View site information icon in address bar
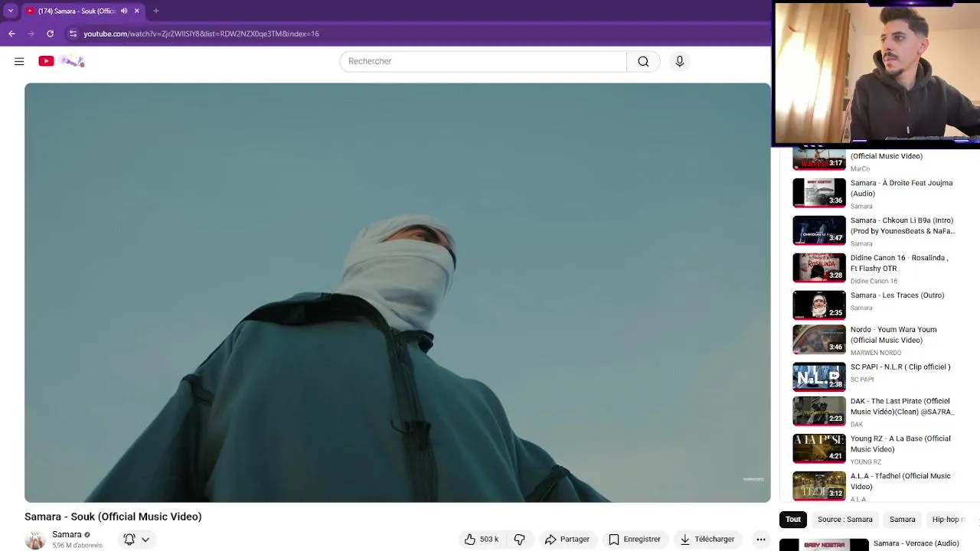 pyautogui.click(x=73, y=34)
